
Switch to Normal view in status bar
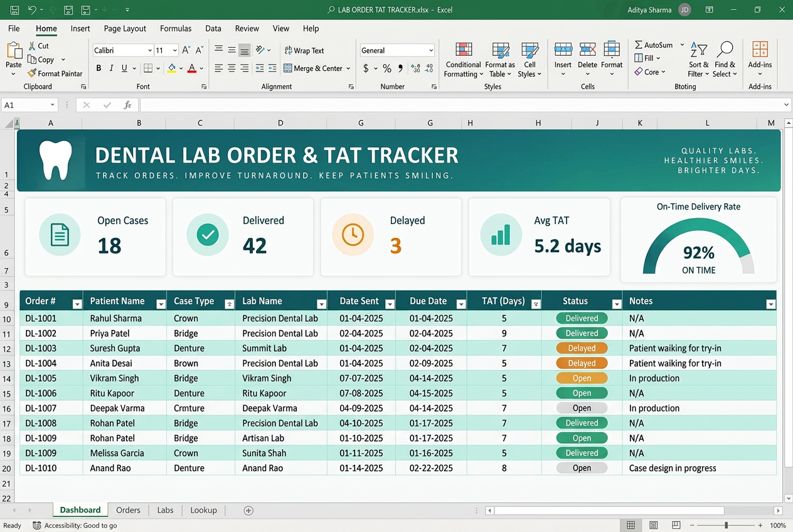coord(631,526)
